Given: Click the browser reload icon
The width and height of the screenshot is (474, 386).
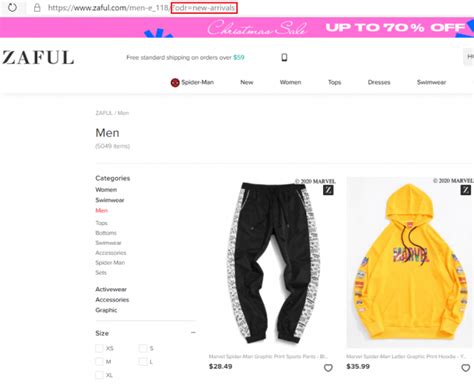Looking at the screenshot, I should click(x=12, y=7).
